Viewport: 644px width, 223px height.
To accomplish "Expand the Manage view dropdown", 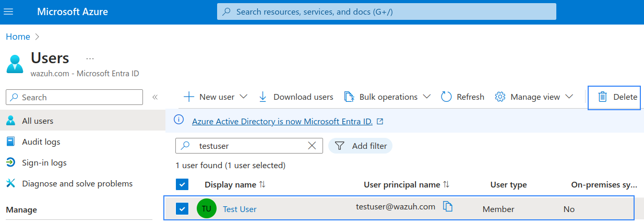I will coord(569,97).
